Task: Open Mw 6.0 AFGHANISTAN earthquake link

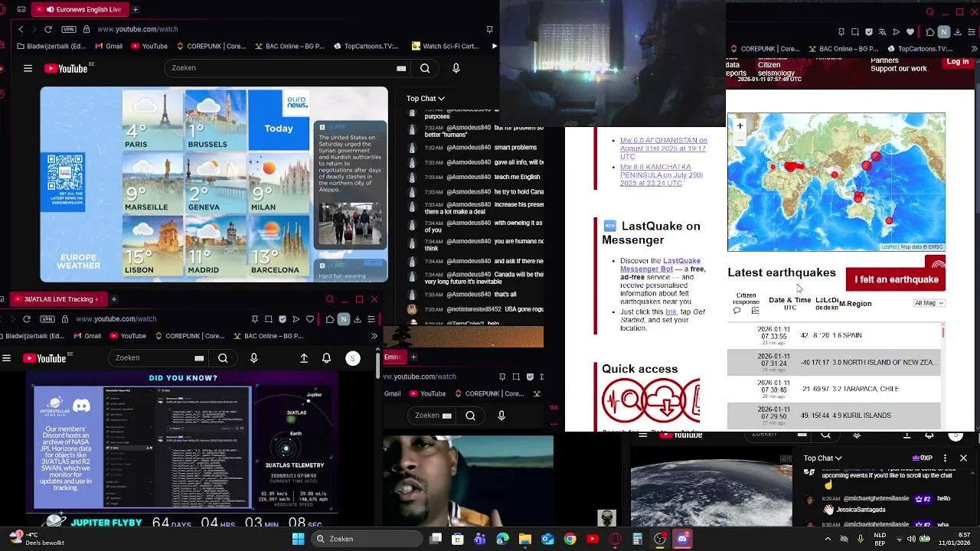Action: [663, 148]
